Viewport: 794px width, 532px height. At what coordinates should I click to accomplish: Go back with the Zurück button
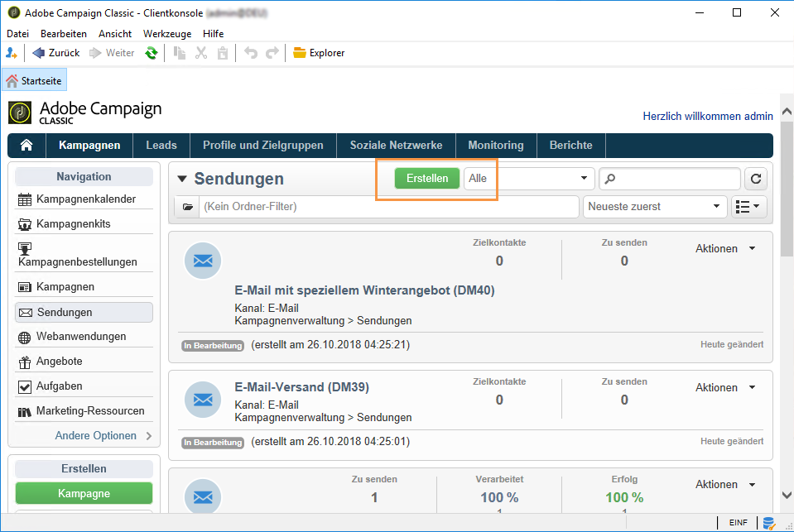tap(56, 53)
